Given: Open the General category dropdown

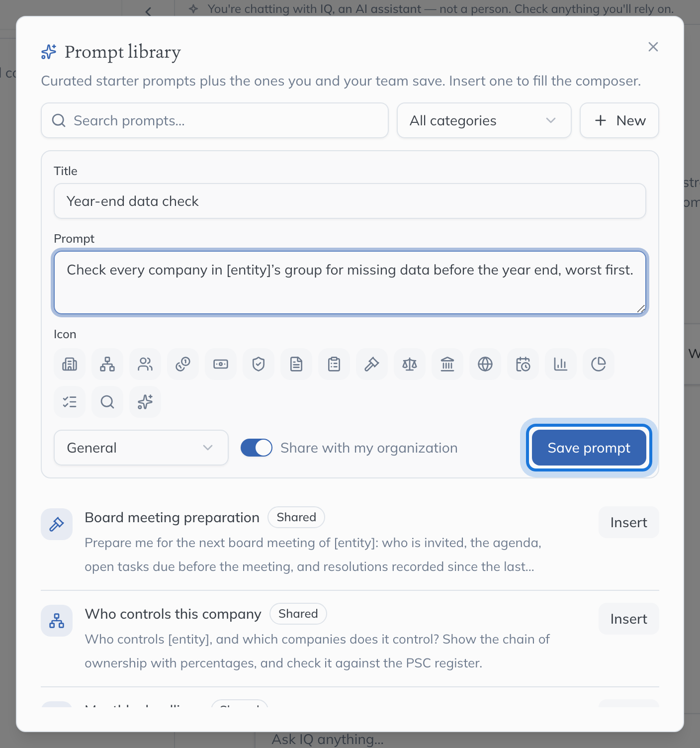Looking at the screenshot, I should click(141, 448).
